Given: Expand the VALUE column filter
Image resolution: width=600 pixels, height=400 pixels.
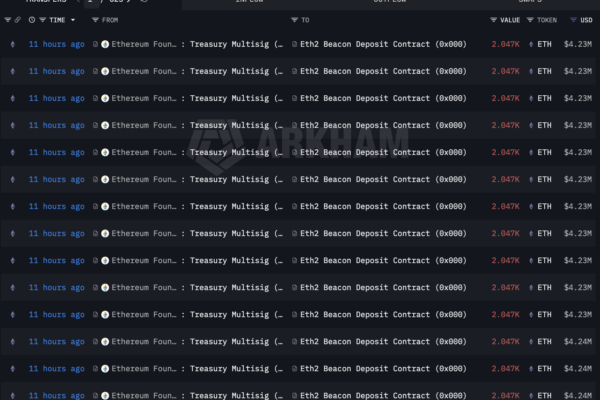Looking at the screenshot, I should pyautogui.click(x=493, y=19).
